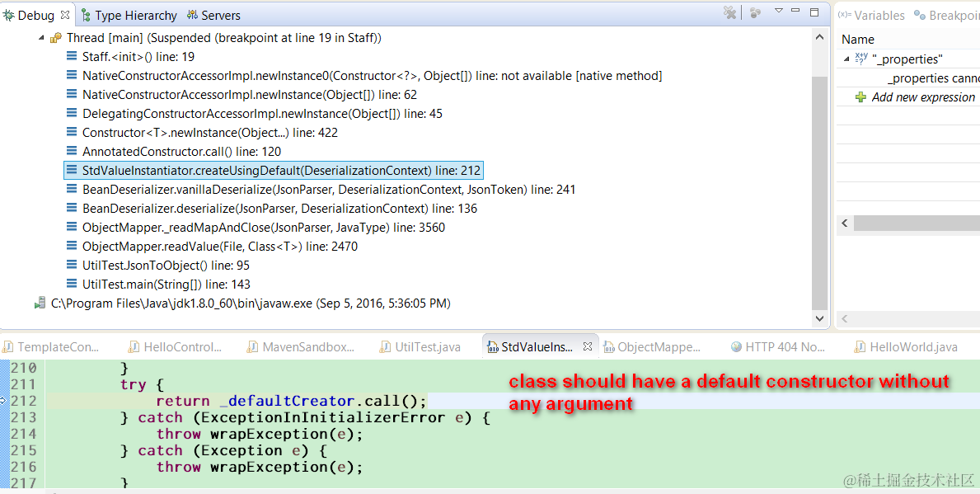980x494 pixels.
Task: Click lower Expressions pane scroll left arrow
Action: click(x=845, y=319)
